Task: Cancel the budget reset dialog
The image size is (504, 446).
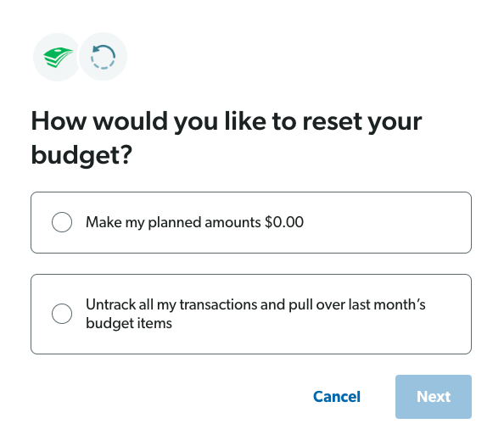Action: [337, 397]
